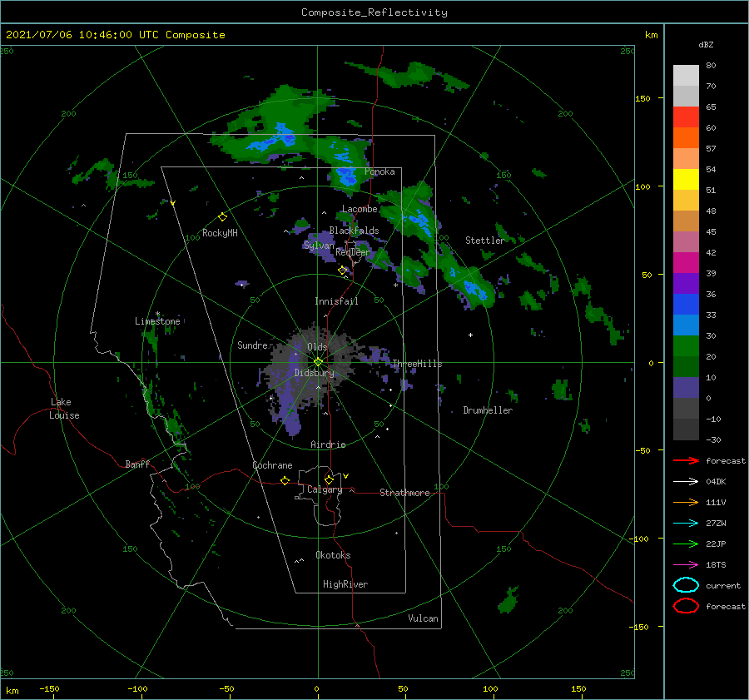Click white plus marker south of Stettler
Screen dimensions: 749x700
470,335
